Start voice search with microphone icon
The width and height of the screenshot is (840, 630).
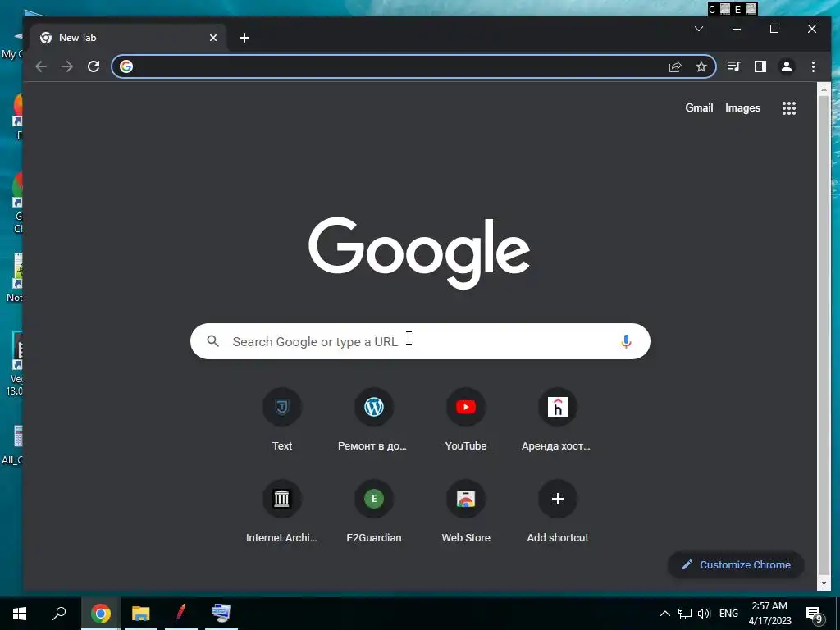626,341
